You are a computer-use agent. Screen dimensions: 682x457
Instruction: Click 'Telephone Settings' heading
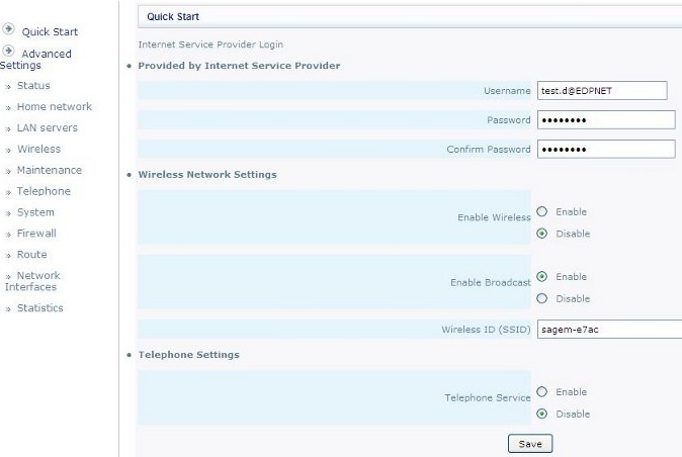click(x=189, y=355)
